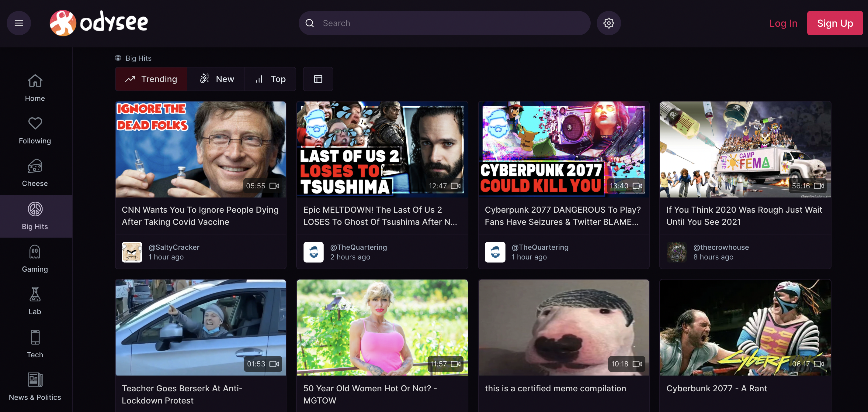
Task: Open Following in sidebar
Action: tap(35, 131)
